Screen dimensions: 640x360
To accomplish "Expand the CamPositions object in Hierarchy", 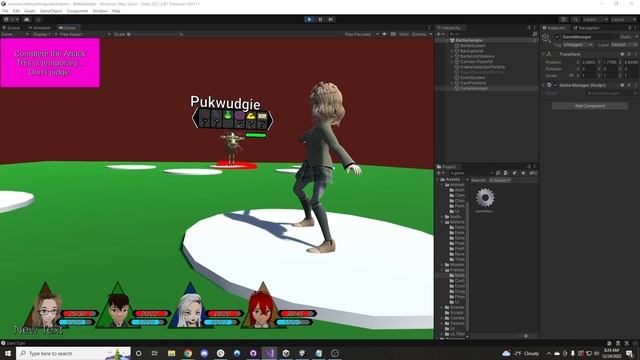I will coord(451,83).
